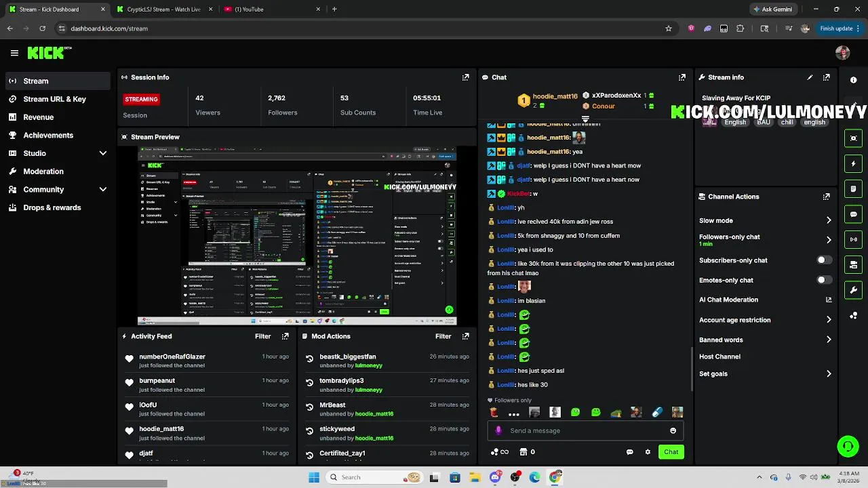Switch to the YouTube browser tab

[271, 9]
